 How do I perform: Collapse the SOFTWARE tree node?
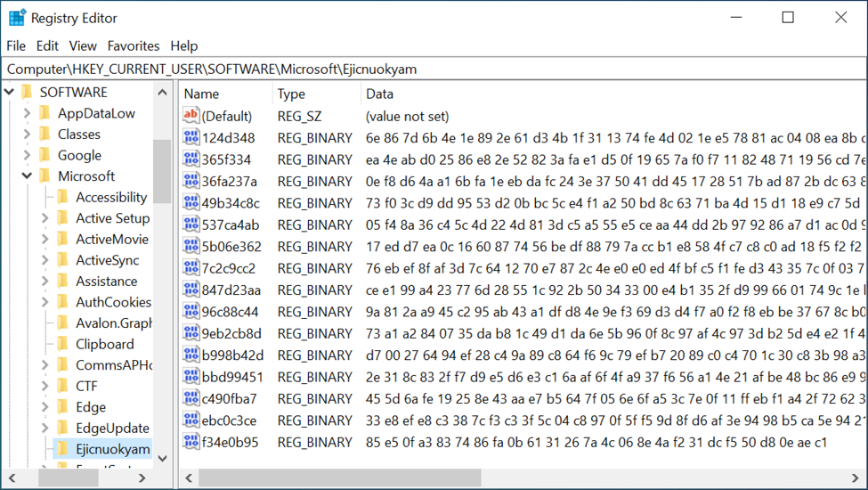[9, 92]
